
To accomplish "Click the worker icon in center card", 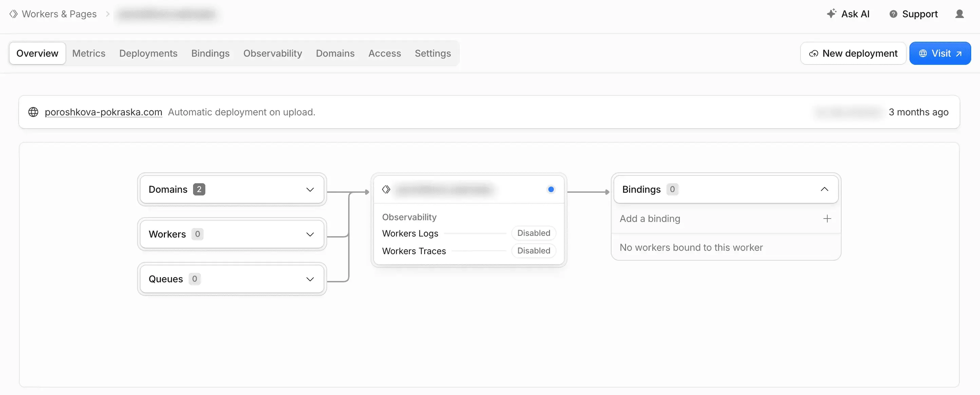I will click(386, 189).
